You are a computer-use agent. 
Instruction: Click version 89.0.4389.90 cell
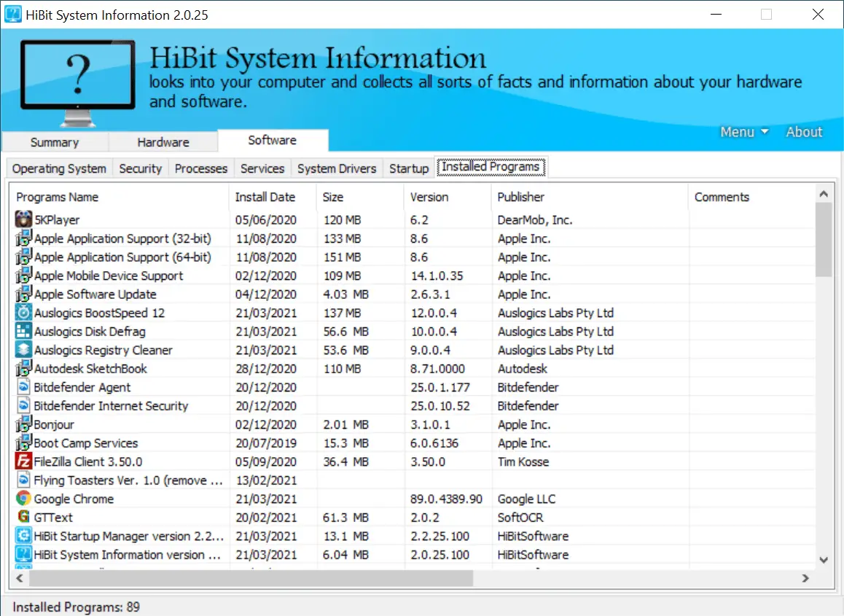[446, 499]
